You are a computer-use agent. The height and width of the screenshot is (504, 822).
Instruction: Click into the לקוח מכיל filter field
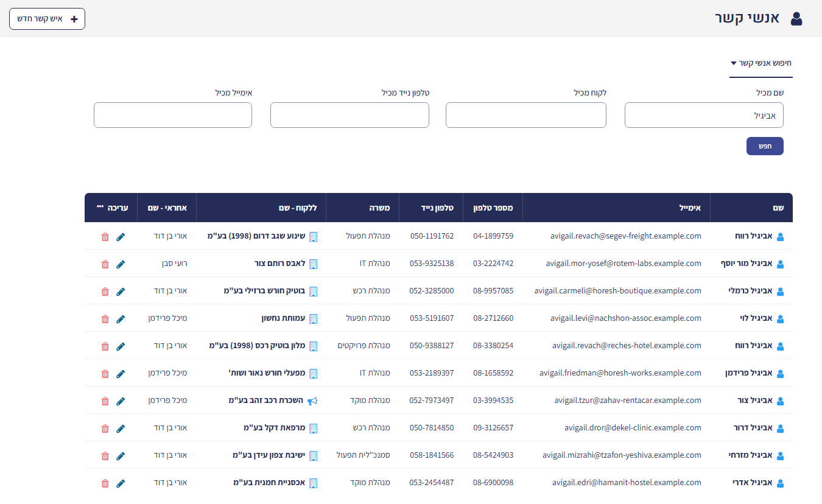pyautogui.click(x=526, y=115)
